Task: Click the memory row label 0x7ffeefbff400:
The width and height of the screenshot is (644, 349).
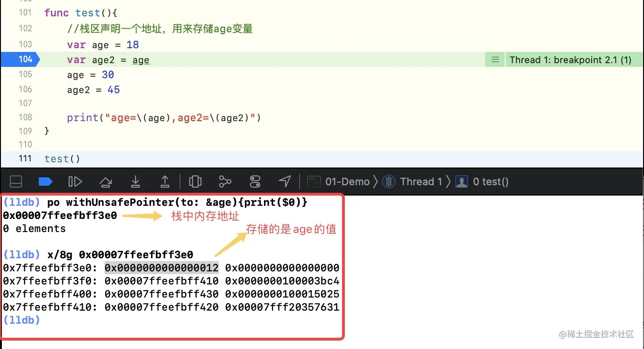Action: pyautogui.click(x=50, y=294)
